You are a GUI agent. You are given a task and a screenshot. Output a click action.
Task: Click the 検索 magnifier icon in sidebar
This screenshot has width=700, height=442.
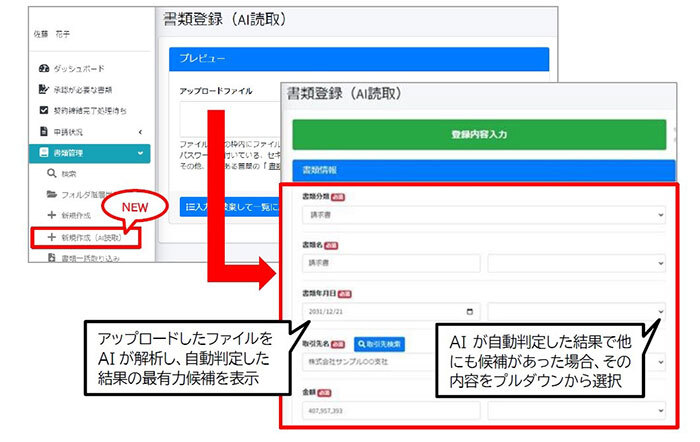(52, 173)
